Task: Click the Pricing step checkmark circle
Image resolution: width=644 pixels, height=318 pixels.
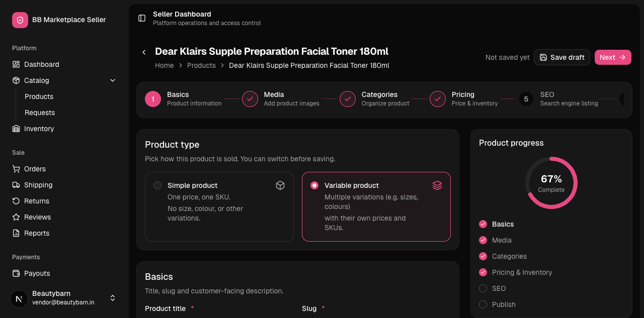Action: point(438,99)
